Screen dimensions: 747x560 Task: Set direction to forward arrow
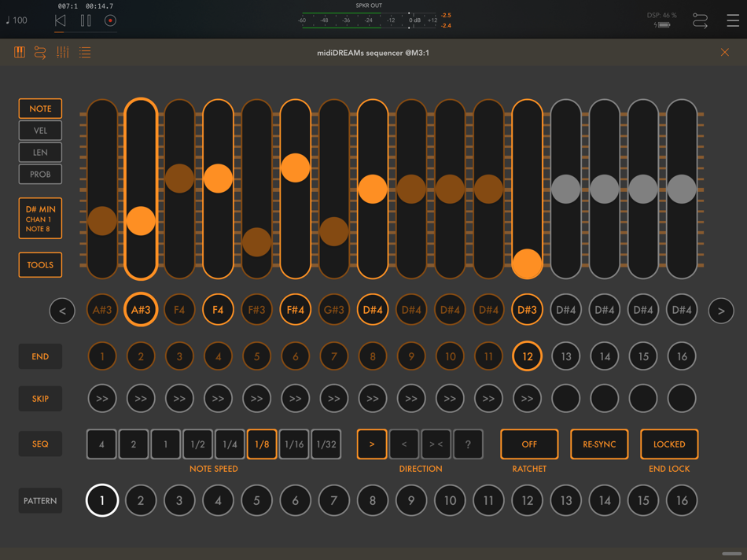pyautogui.click(x=372, y=444)
